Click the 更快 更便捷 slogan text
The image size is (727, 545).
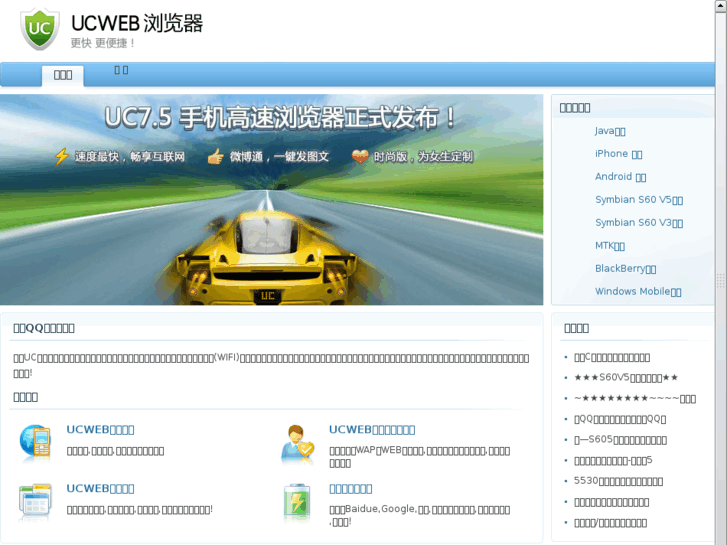(x=102, y=43)
